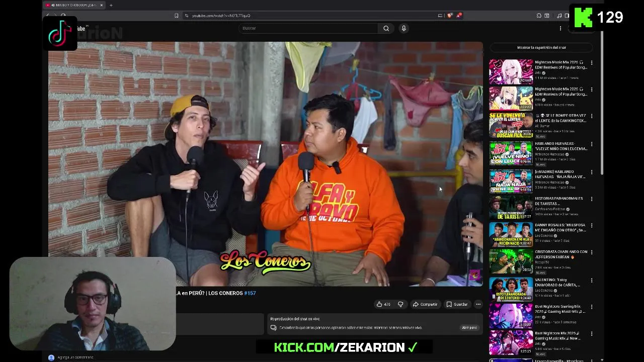This screenshot has height=362, width=644.
Task: Open Best Nightcore Gaming Mix 2025 thumbnail
Action: pyautogui.click(x=511, y=316)
